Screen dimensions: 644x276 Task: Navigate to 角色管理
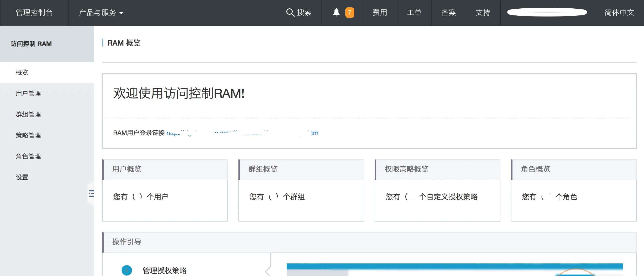click(x=28, y=156)
